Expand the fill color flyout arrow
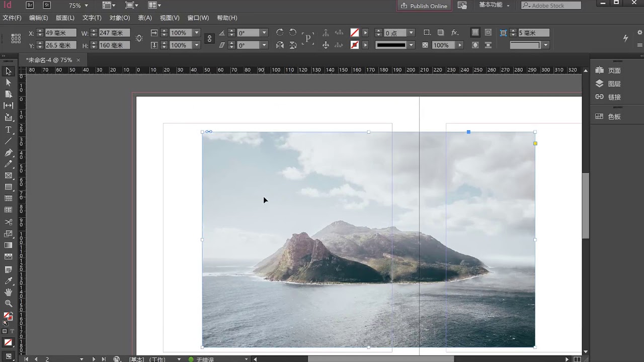The height and width of the screenshot is (362, 644). pos(365,33)
